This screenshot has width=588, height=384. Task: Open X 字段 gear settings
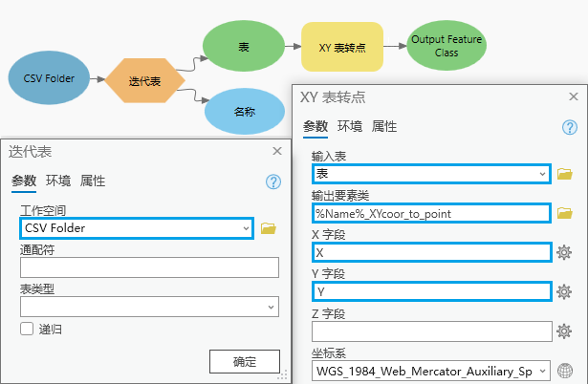(564, 252)
